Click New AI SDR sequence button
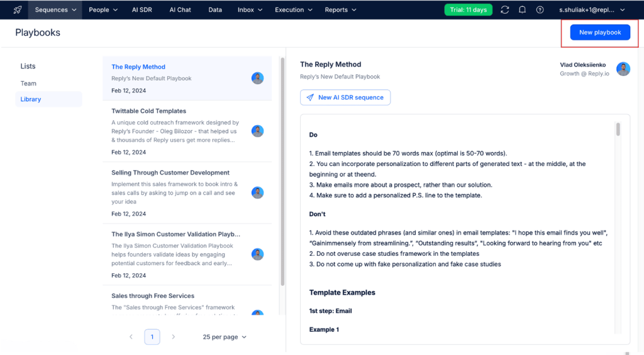Screen dimensions: 644x355 coord(345,97)
